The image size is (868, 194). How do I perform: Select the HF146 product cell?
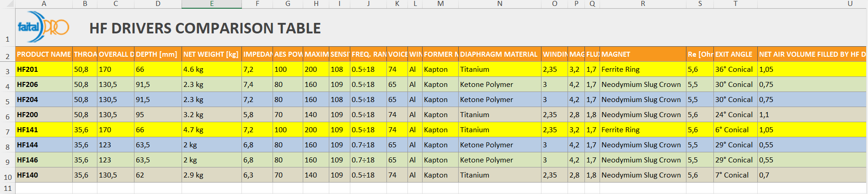[x=44, y=160]
